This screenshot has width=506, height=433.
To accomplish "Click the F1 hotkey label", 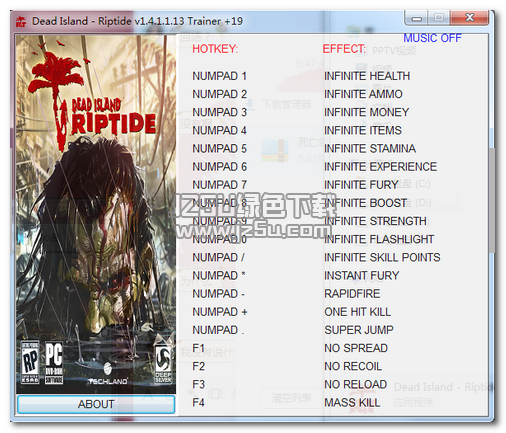I will pos(198,348).
